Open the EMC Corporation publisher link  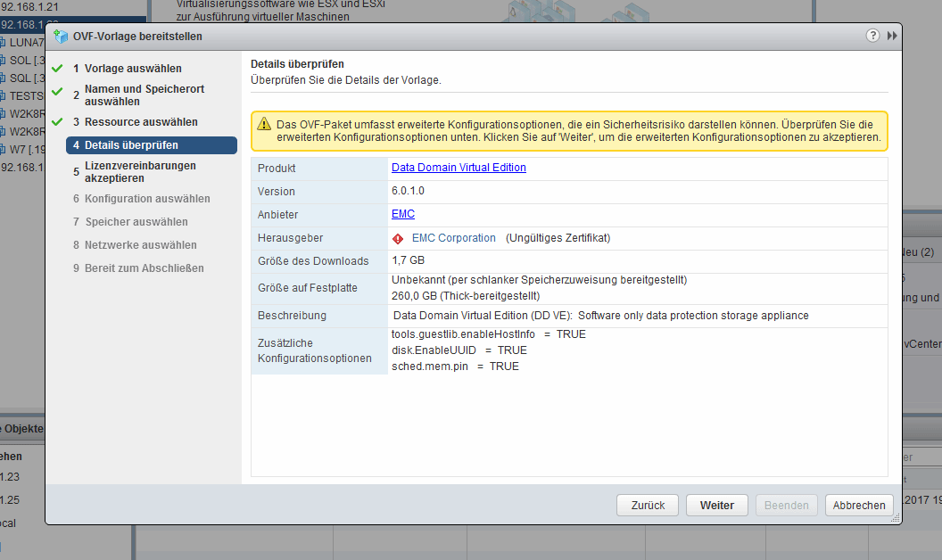453,238
